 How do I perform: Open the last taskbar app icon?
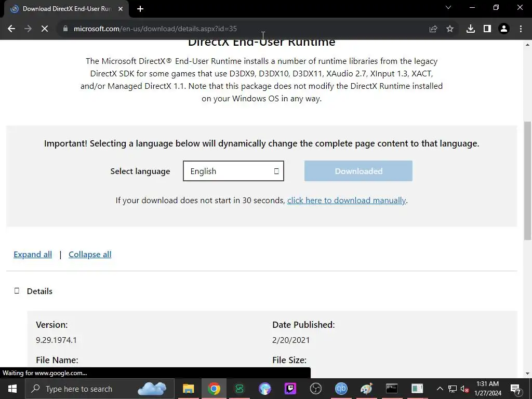point(417,389)
